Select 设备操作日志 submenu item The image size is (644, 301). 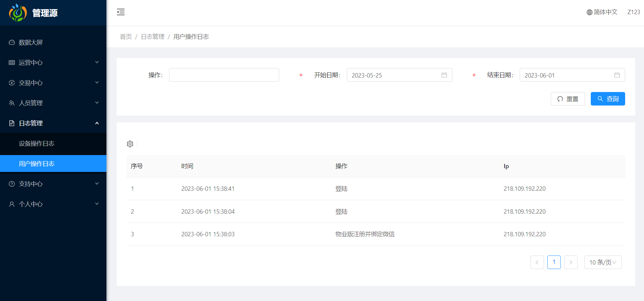[53, 144]
